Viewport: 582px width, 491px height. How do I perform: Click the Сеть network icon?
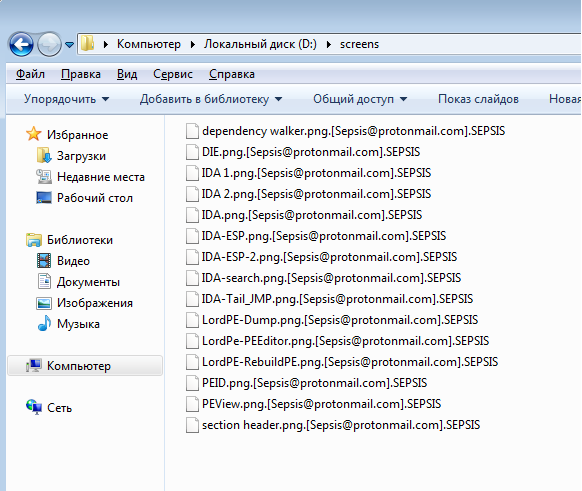point(34,407)
